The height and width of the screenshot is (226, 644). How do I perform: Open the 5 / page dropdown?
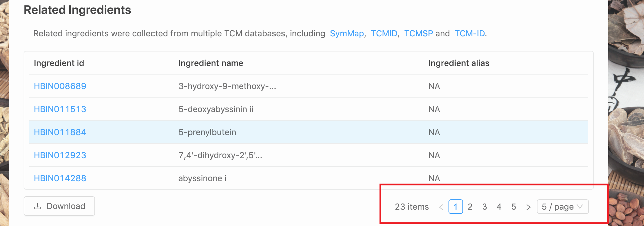click(563, 207)
